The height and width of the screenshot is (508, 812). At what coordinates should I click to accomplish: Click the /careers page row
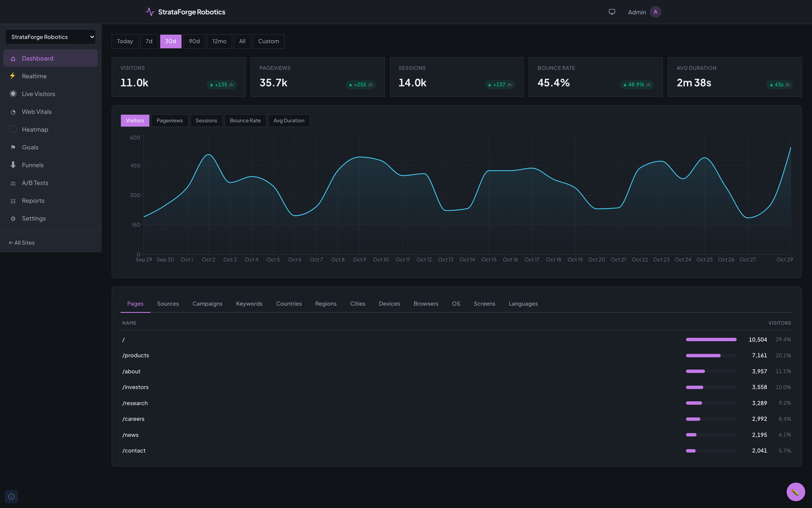457,419
